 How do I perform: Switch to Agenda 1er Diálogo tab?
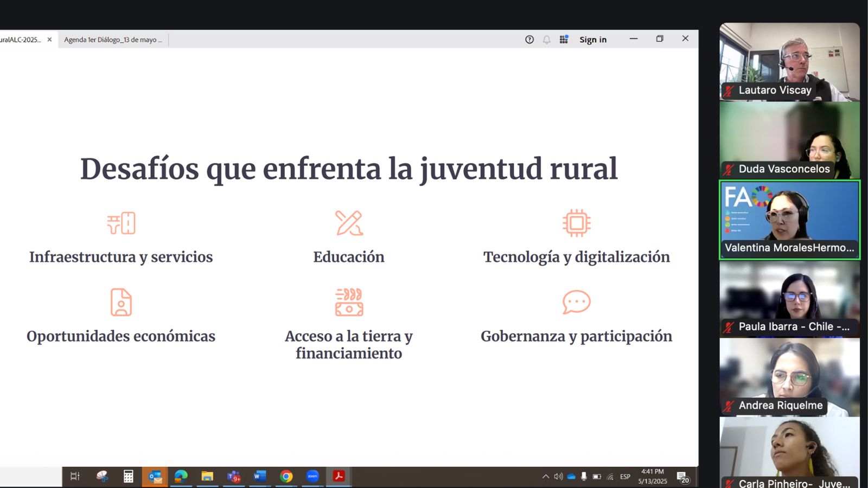(x=113, y=40)
